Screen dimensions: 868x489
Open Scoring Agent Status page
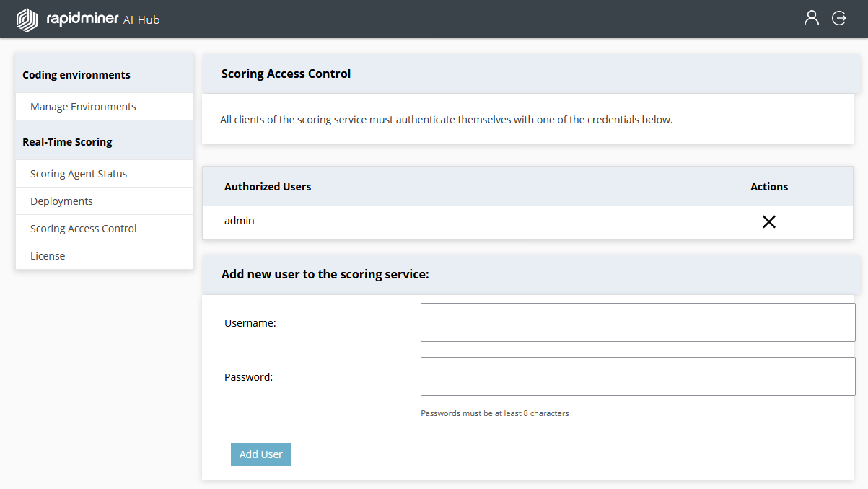(x=78, y=173)
